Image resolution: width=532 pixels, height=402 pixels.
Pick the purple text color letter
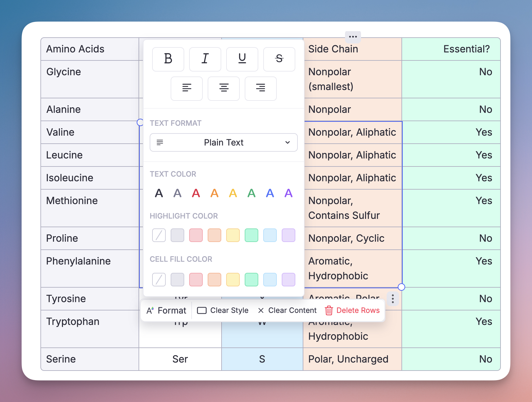click(289, 193)
